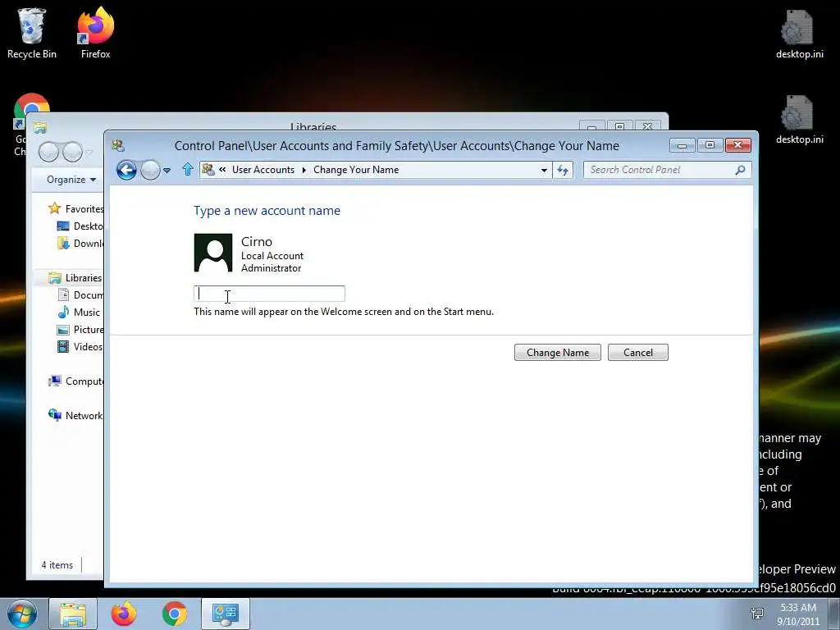Viewport: 840px width, 630px height.
Task: Click the Chrome taskbar icon
Action: [175, 614]
